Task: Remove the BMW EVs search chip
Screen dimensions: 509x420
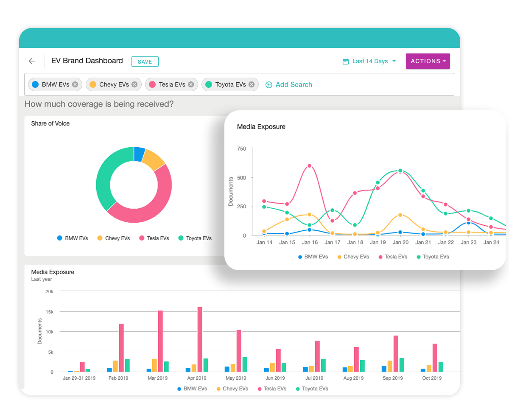Action: click(75, 84)
